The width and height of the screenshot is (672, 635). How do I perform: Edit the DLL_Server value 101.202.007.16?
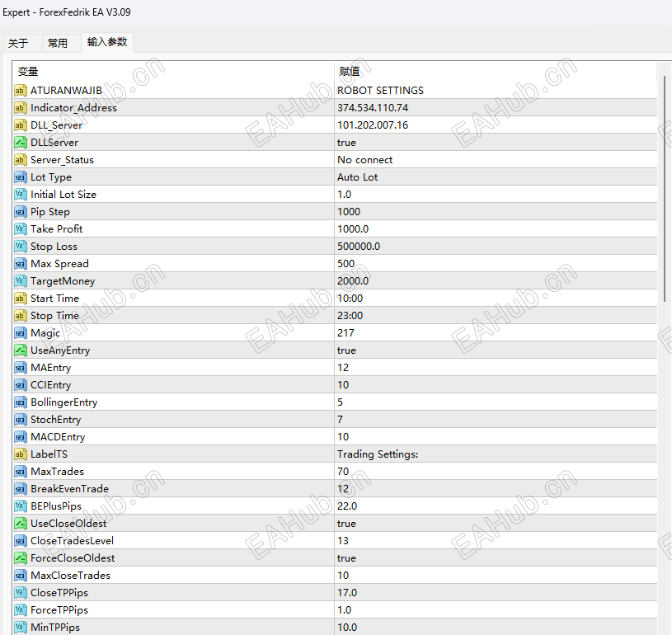tap(496, 125)
